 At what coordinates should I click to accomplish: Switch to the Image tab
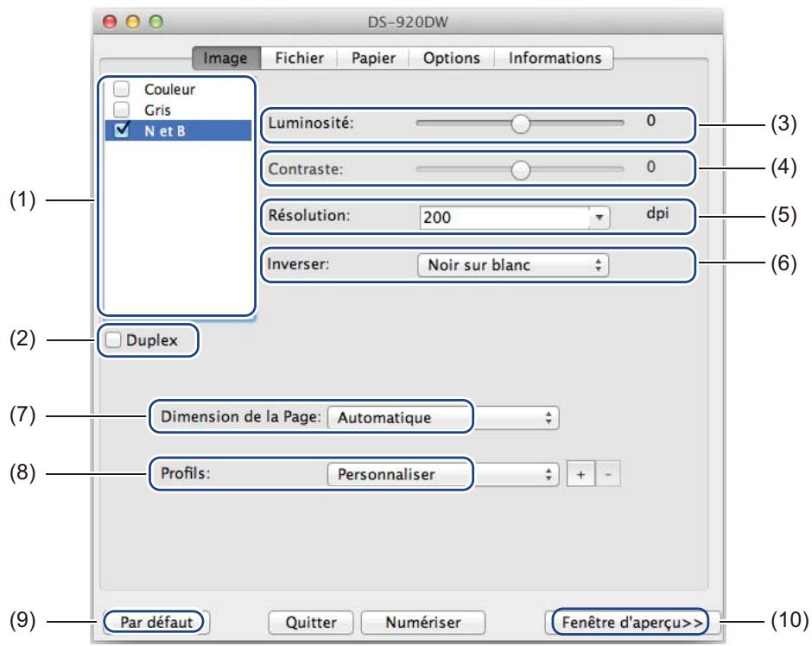click(226, 58)
